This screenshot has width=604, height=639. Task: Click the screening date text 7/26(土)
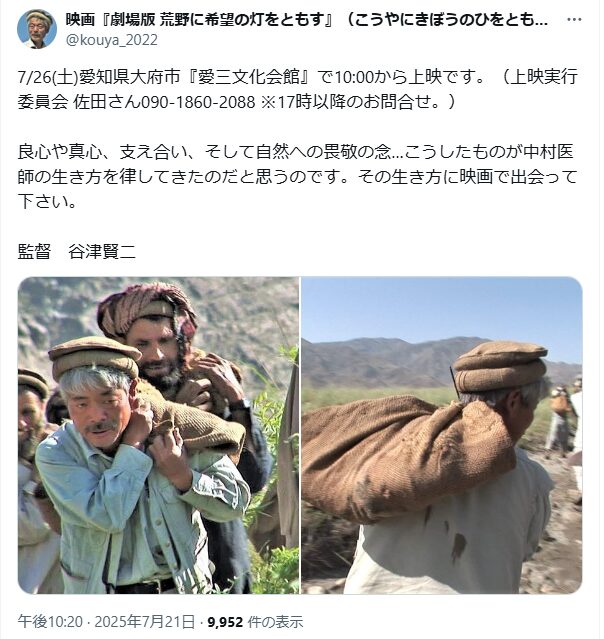(x=48, y=77)
